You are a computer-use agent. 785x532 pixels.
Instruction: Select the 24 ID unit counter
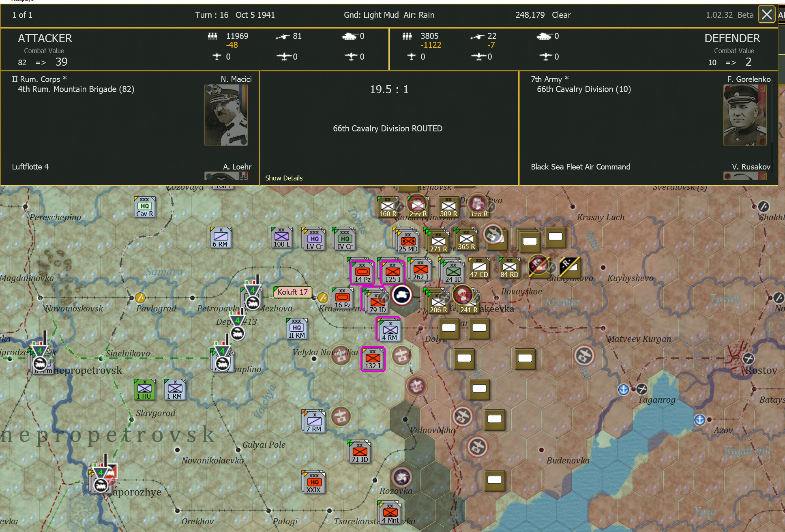coord(453,272)
